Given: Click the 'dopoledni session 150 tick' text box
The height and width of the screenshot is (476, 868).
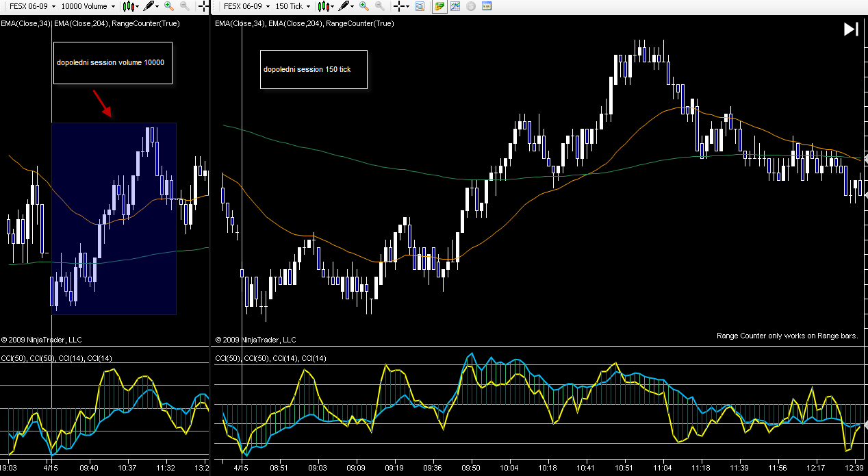Looking at the screenshot, I should point(314,69).
